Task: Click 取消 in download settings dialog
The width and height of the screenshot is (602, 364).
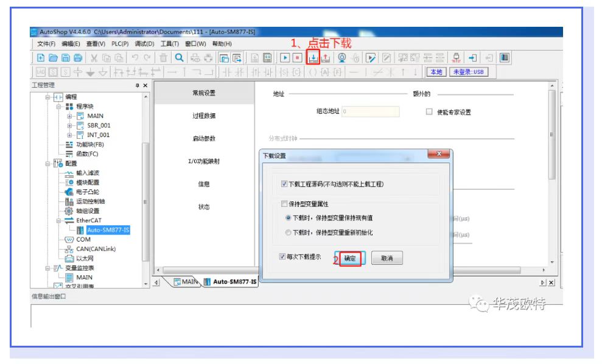Action: tap(387, 259)
